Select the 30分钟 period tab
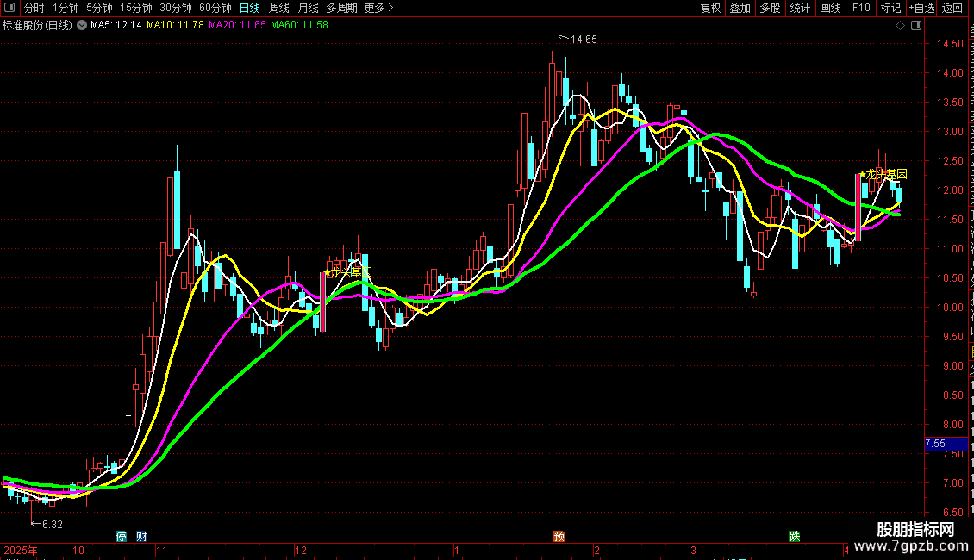 (175, 8)
